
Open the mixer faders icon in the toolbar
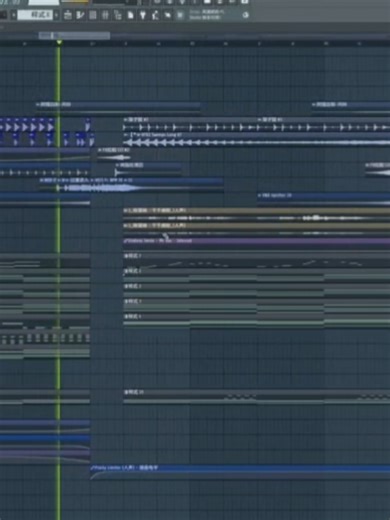pyautogui.click(x=105, y=15)
